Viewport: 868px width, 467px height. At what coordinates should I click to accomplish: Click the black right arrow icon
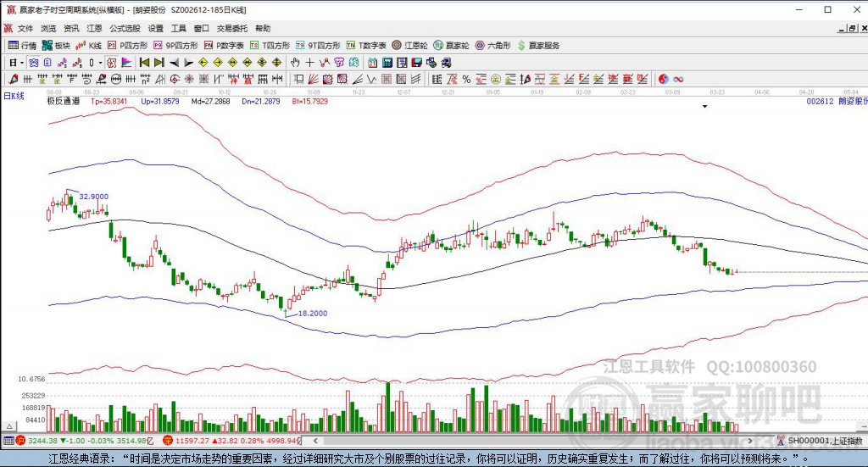188,63
